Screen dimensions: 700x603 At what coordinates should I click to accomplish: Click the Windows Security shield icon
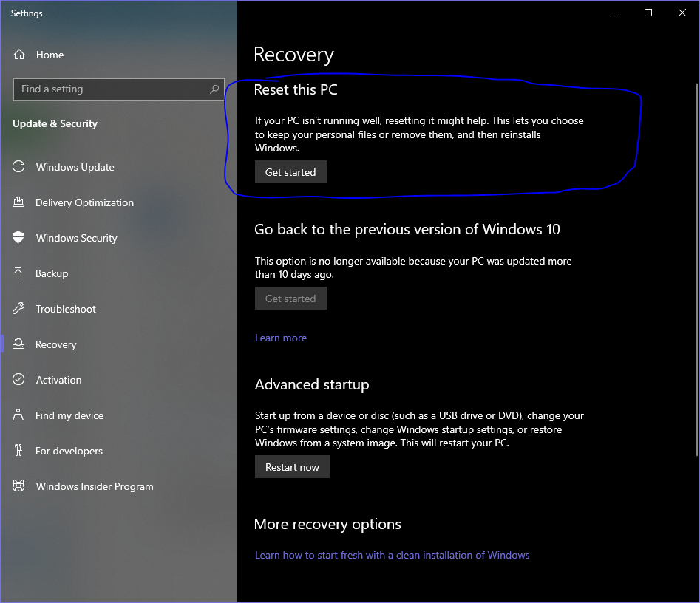pos(18,237)
